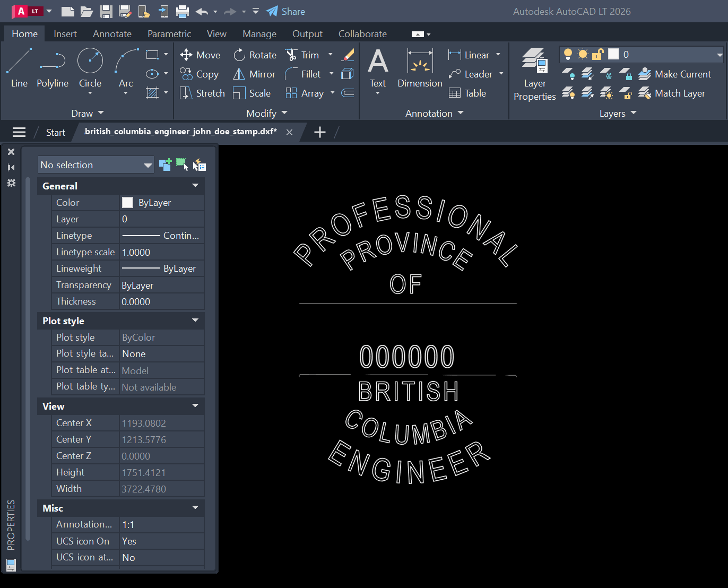Collapse the Plot style section
The image size is (728, 588).
tap(195, 321)
